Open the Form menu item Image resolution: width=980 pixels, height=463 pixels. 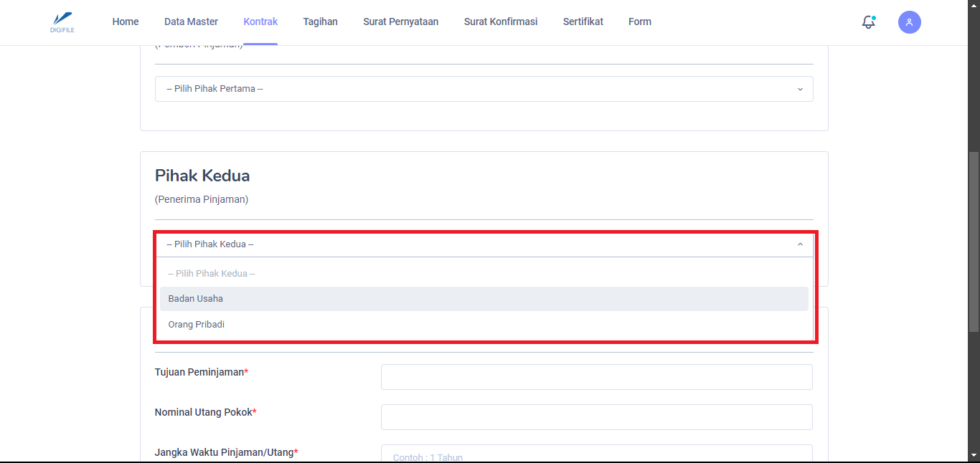click(x=639, y=22)
